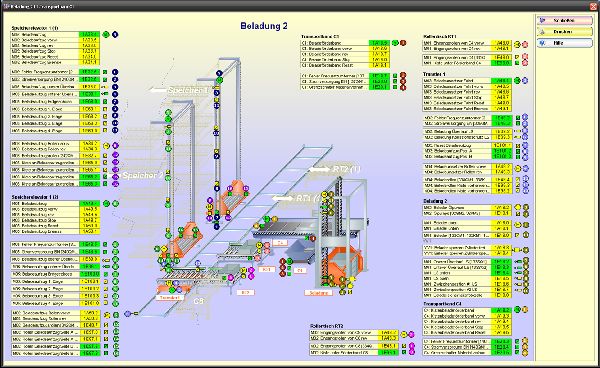Toggle green square beside Transportband C3 sixth row
This screenshot has height=368, width=600.
click(x=395, y=76)
